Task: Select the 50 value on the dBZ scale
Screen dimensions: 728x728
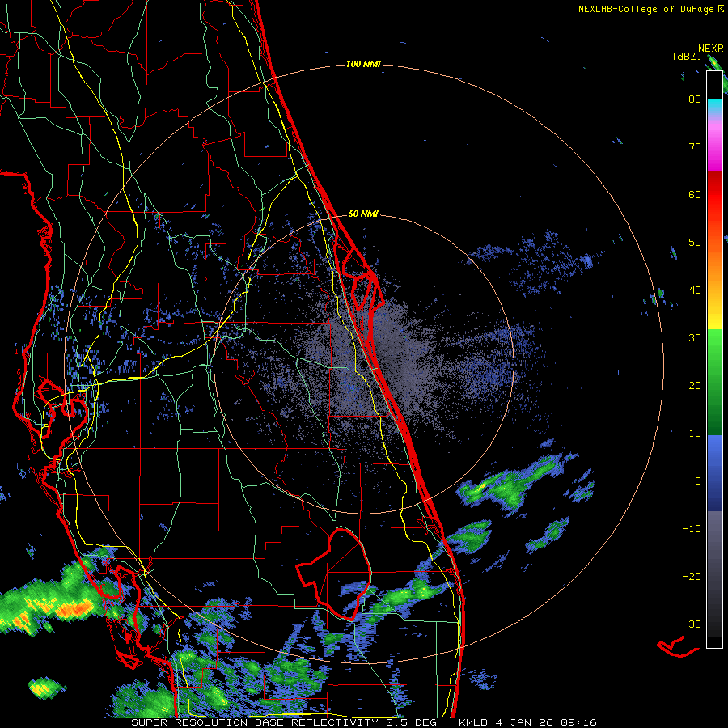Action: pos(695,243)
